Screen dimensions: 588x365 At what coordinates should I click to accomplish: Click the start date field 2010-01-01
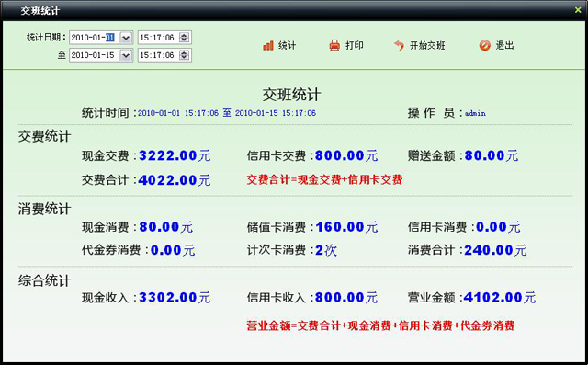point(95,38)
